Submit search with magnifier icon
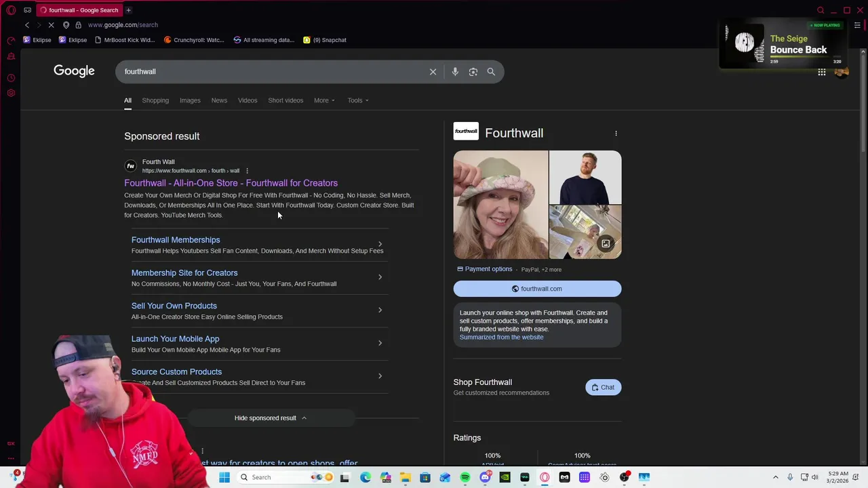Screen dimensions: 868x488 click(491, 72)
